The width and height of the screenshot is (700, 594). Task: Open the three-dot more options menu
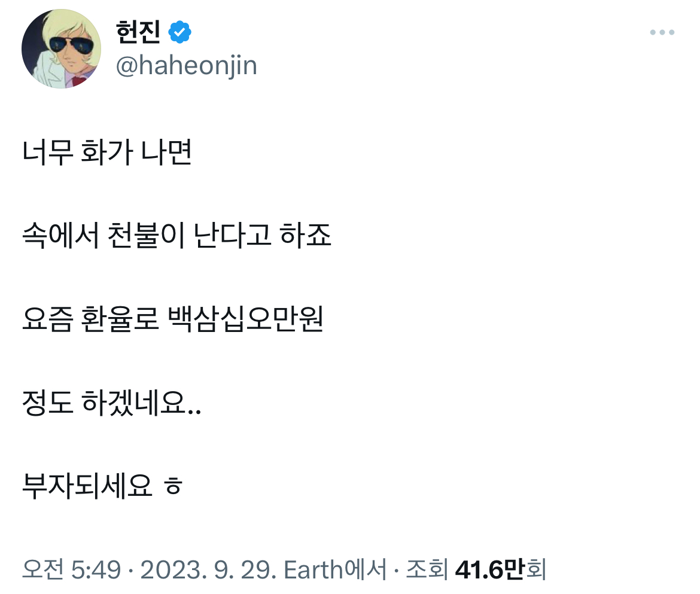click(662, 32)
